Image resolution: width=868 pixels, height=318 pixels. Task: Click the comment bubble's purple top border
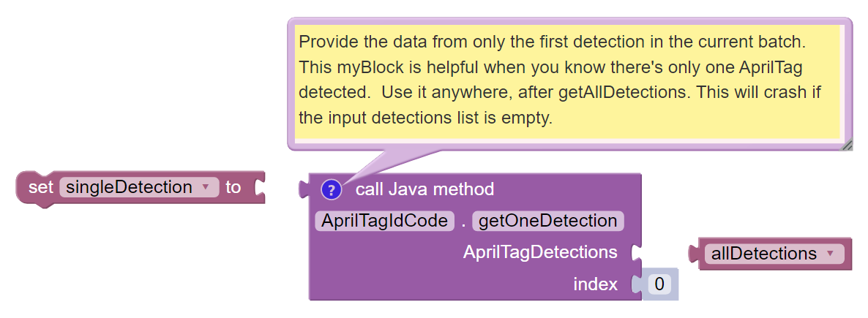(569, 21)
